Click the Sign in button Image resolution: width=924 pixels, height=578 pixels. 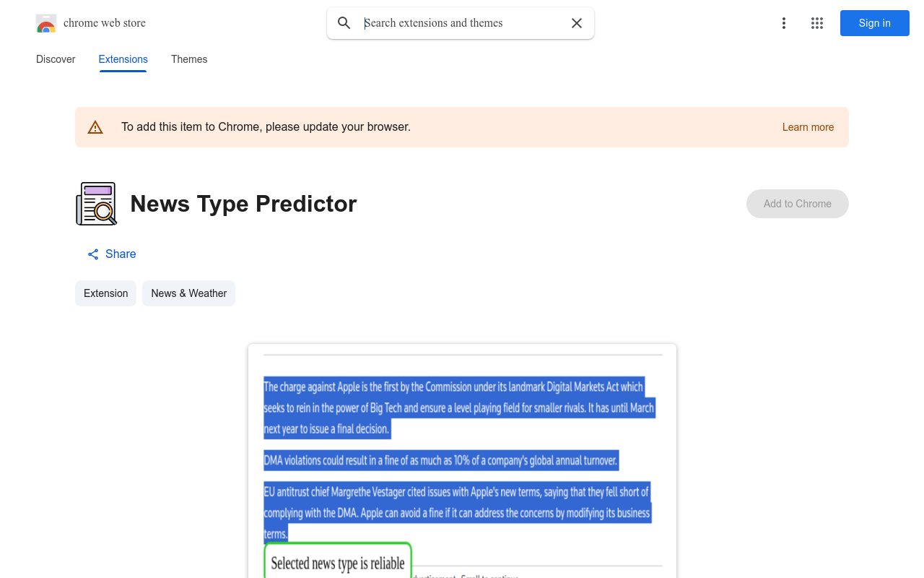point(874,23)
